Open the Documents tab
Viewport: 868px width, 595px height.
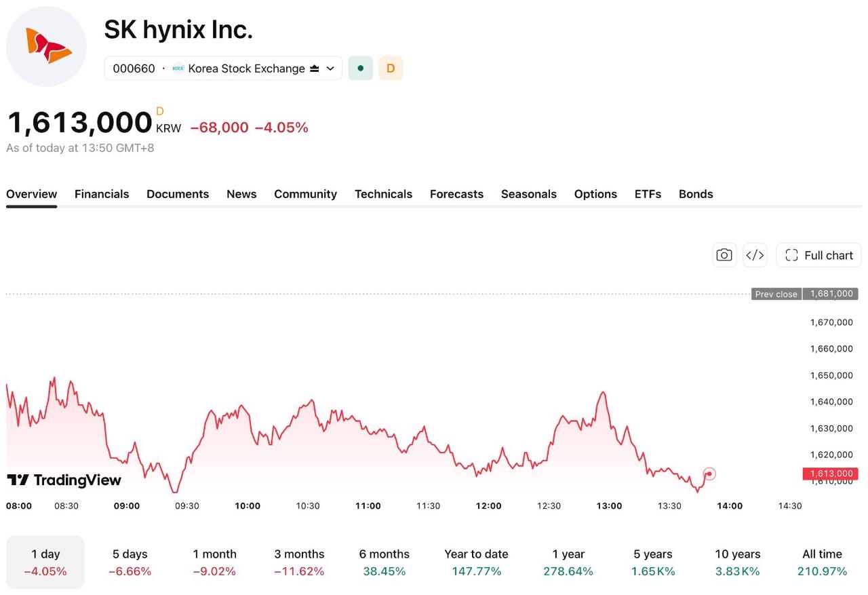[178, 194]
